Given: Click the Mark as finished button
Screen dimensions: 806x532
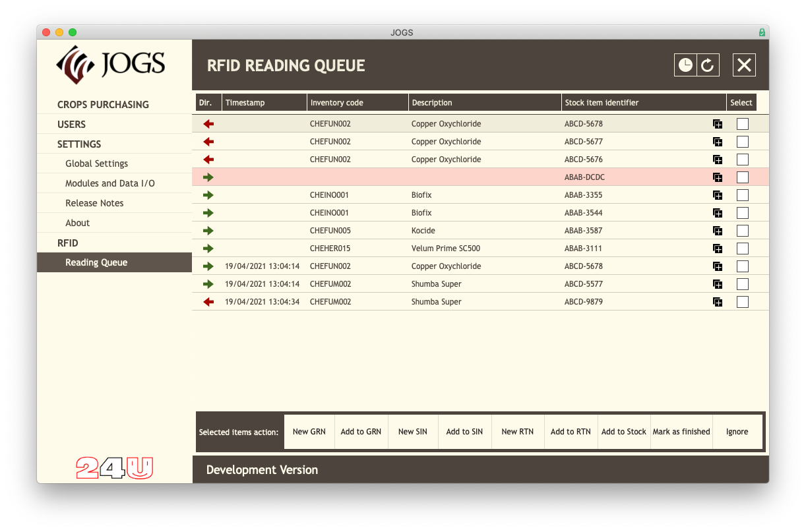Looking at the screenshot, I should tap(681, 431).
